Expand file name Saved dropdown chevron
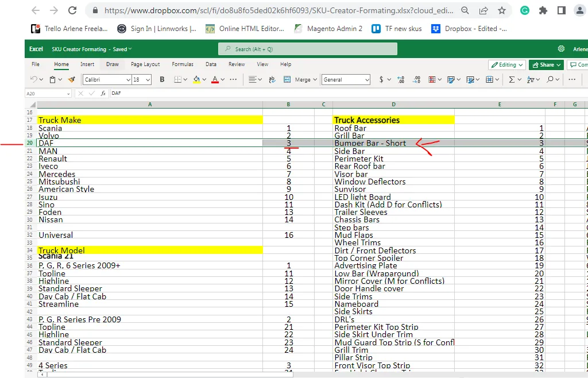 130,49
